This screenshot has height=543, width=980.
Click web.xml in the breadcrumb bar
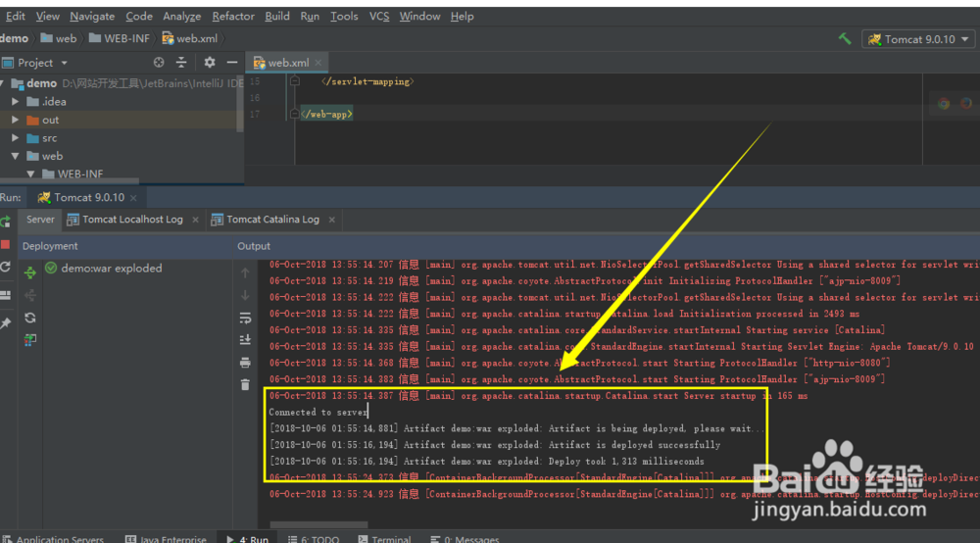click(x=190, y=39)
